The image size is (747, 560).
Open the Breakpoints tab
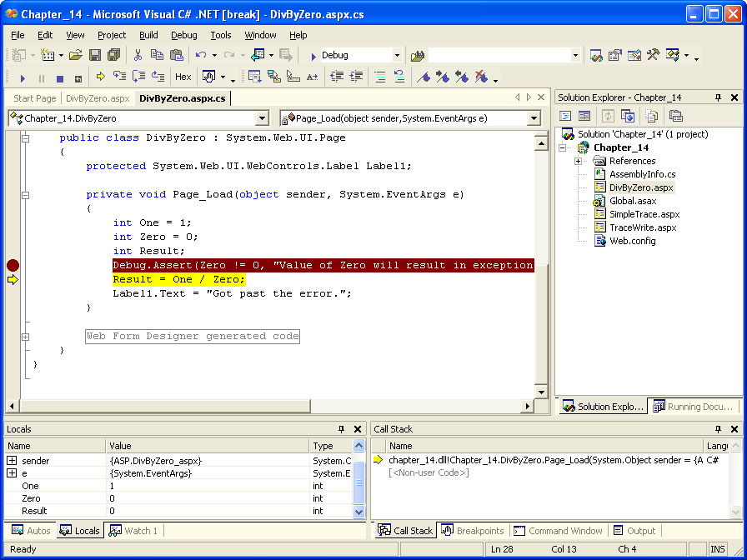(473, 531)
